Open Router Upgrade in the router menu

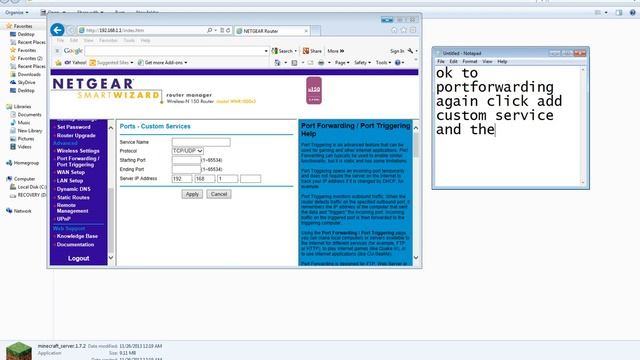[76, 135]
